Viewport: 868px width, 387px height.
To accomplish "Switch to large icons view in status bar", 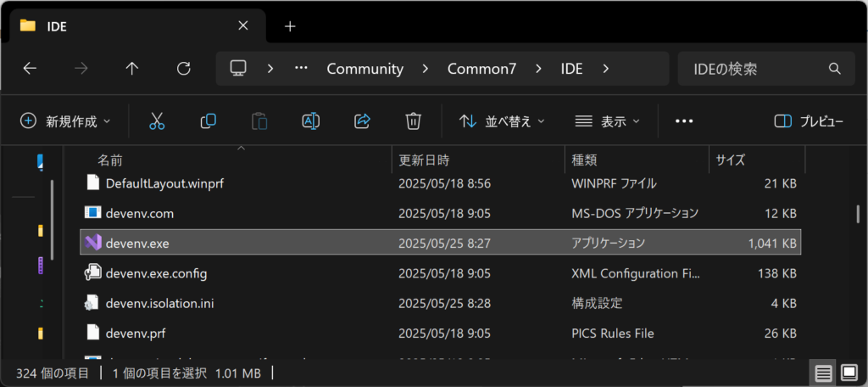I will pos(849,372).
